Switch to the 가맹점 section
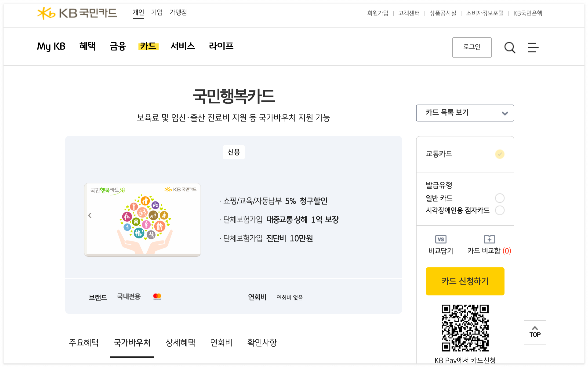Viewport: 588px width, 367px height. 178,12
